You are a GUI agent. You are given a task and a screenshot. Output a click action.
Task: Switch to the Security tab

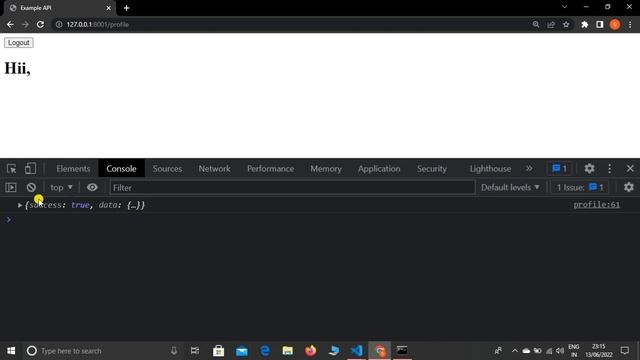pyautogui.click(x=431, y=169)
